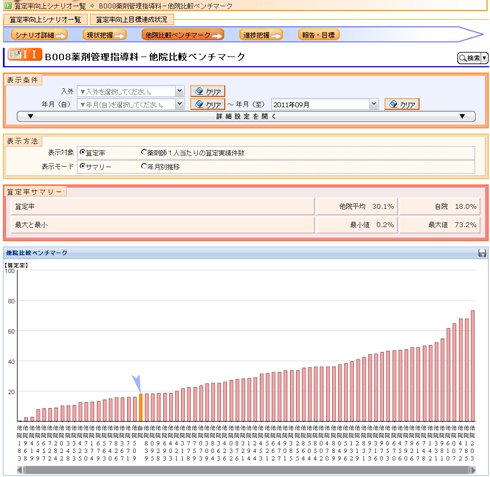
Task: Click the scenario icon beside B008 title
Action: pos(25,54)
